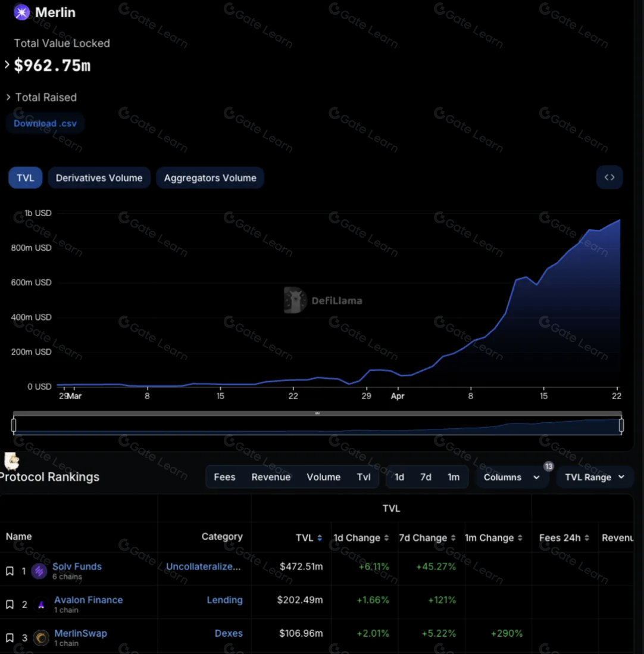Sort by the 1d Change column arrows
Screen dimensions: 644x654
[386, 538]
